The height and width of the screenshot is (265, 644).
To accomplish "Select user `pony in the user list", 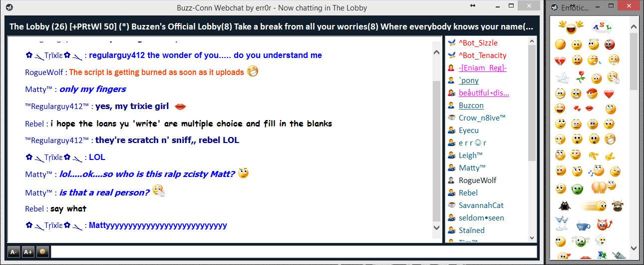I will [x=469, y=80].
